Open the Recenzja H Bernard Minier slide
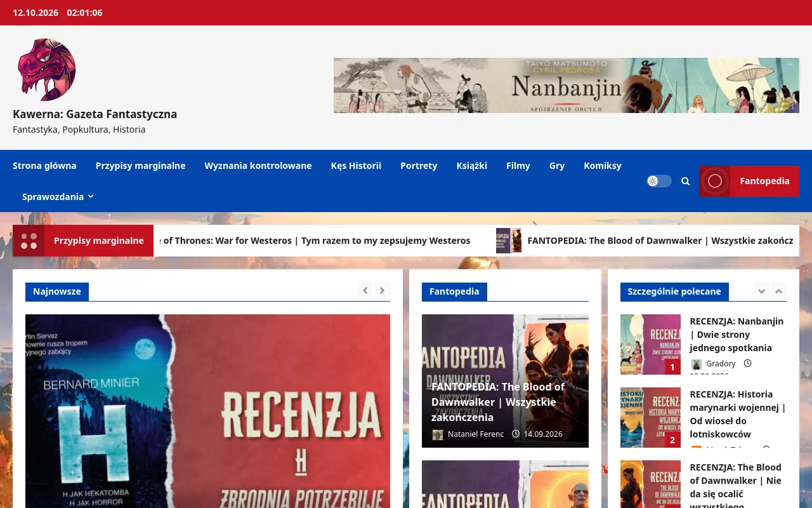 (x=207, y=411)
